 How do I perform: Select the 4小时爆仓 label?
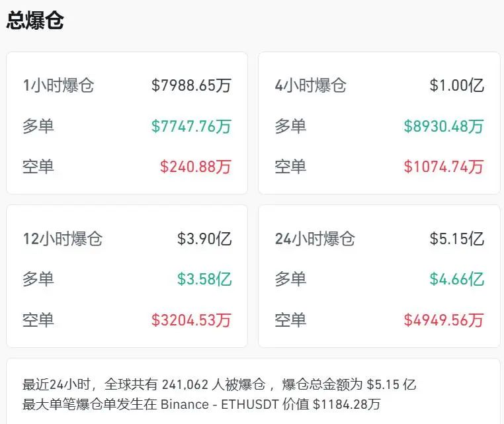[x=310, y=85]
